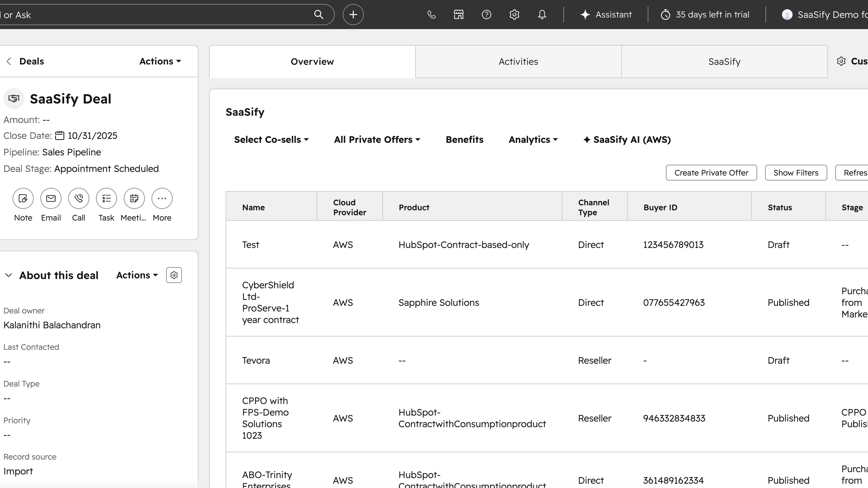The height and width of the screenshot is (488, 868).
Task: Open SaaSify AI (AWS)
Action: click(627, 140)
